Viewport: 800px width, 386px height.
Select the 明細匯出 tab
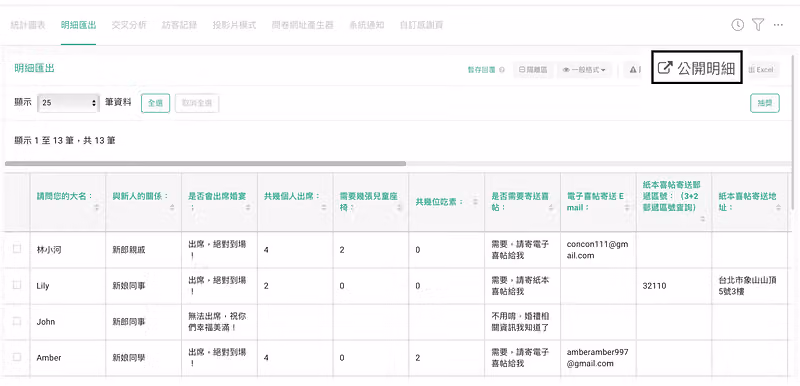(78, 24)
